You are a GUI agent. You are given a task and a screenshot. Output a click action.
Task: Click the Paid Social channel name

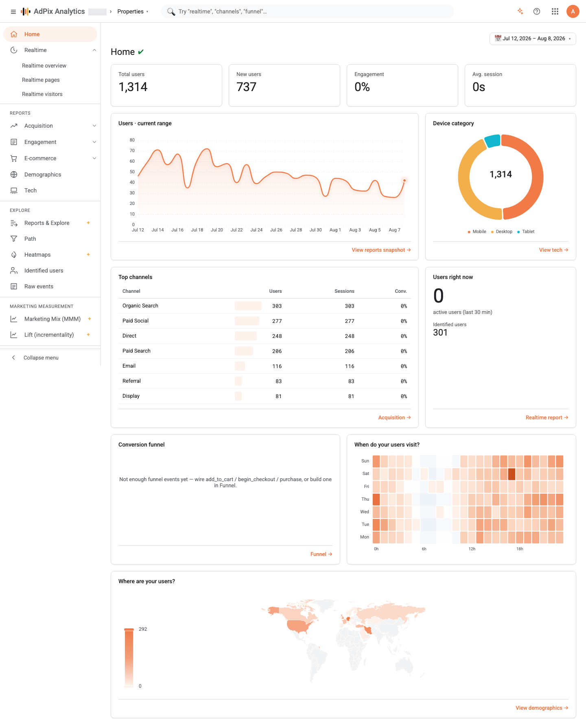pyautogui.click(x=136, y=321)
